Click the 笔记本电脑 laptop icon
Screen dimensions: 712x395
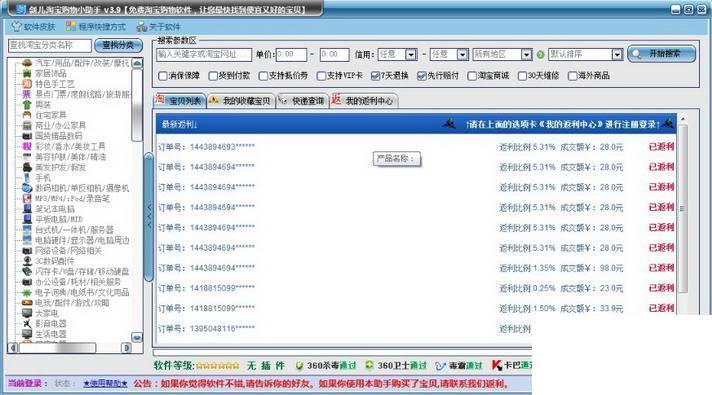tap(27, 209)
